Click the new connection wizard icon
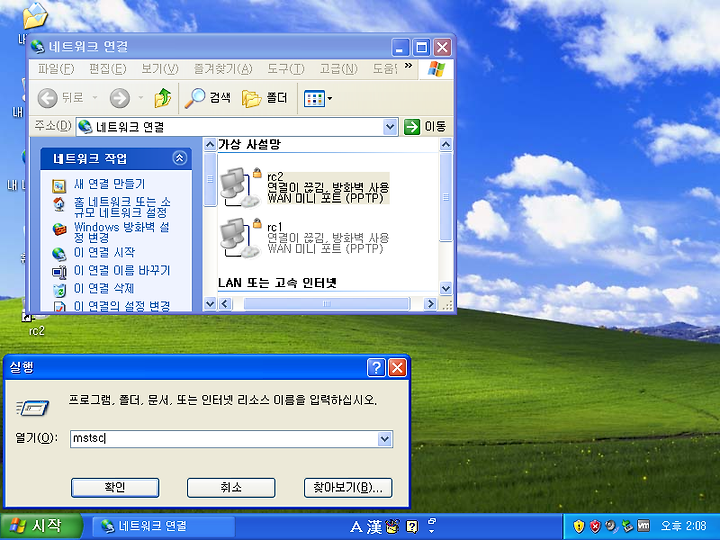The image size is (720, 540). pyautogui.click(x=59, y=186)
